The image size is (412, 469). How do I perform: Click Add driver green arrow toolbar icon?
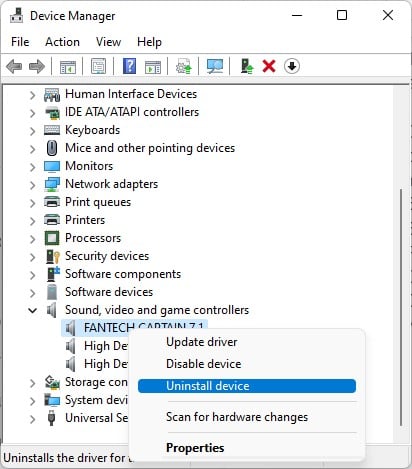tap(247, 66)
